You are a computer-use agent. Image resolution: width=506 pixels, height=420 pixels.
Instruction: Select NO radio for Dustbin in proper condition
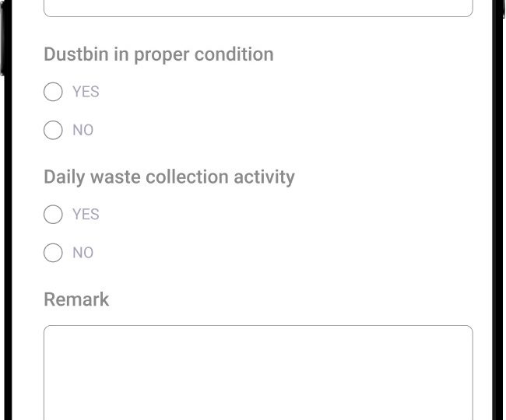click(x=53, y=130)
